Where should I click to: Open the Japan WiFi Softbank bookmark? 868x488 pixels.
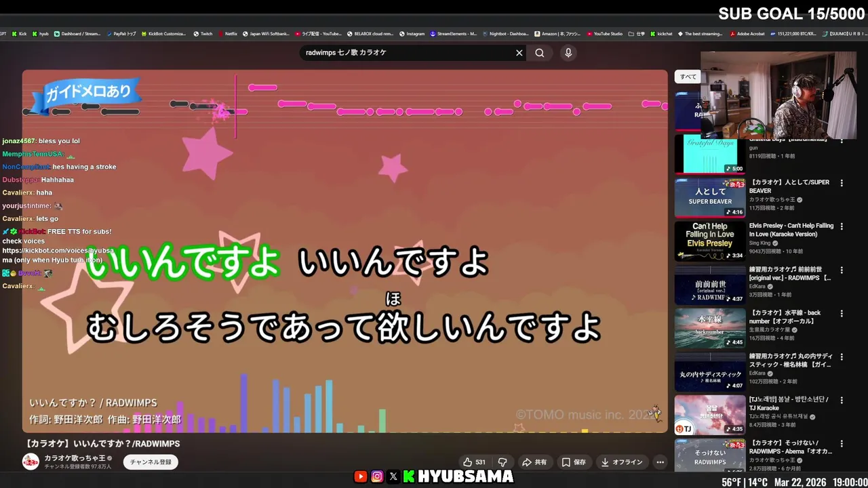coord(266,33)
